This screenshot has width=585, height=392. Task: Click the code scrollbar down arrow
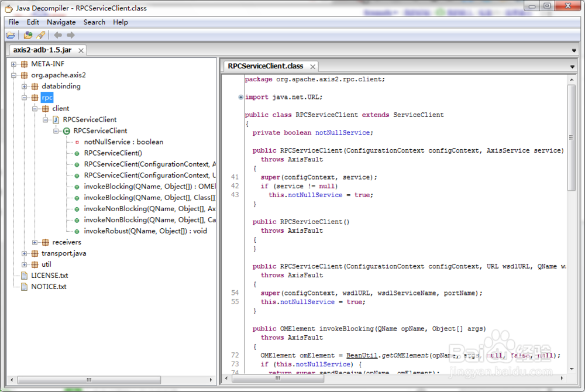pos(572,369)
